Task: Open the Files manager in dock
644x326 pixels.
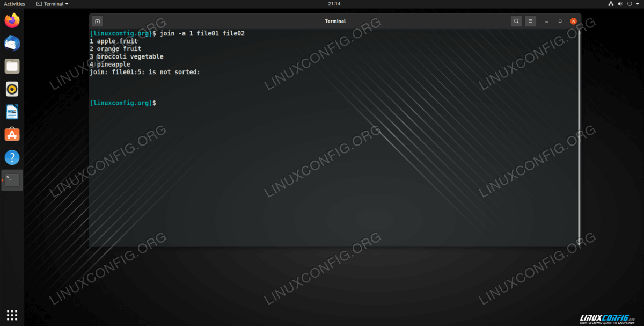Action: coord(12,67)
